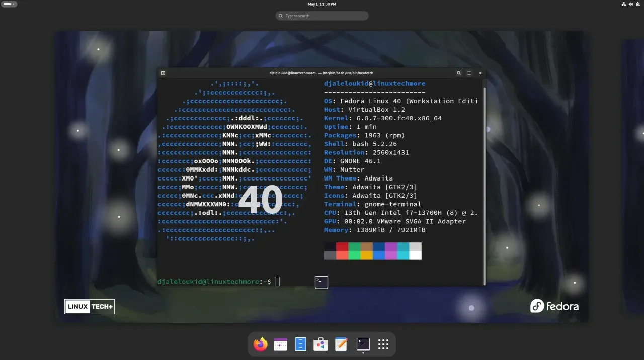Pick the dark blue swatch in top color row
The width and height of the screenshot is (644, 360).
pos(379,247)
